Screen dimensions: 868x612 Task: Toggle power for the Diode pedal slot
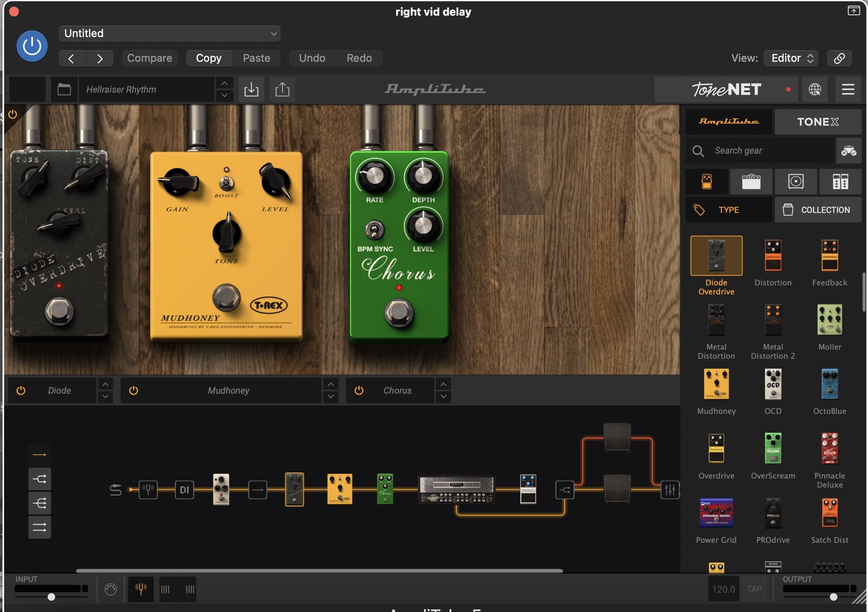[x=21, y=390]
